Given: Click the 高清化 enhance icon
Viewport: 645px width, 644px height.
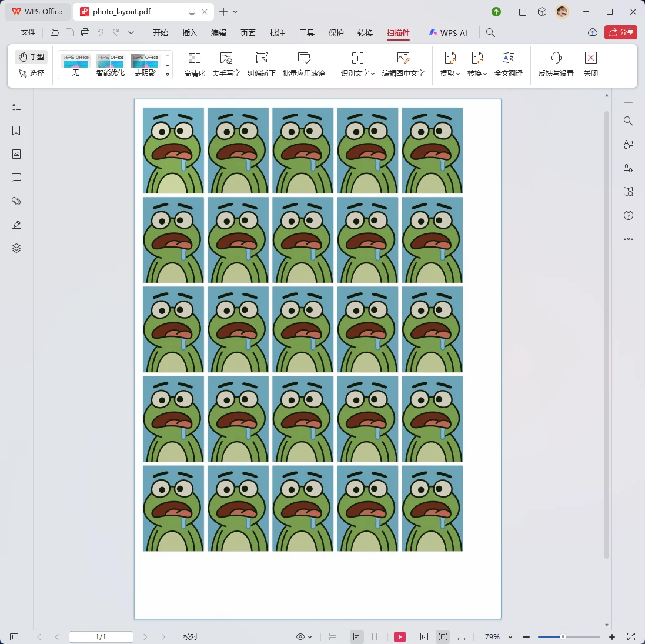Looking at the screenshot, I should pyautogui.click(x=194, y=58).
